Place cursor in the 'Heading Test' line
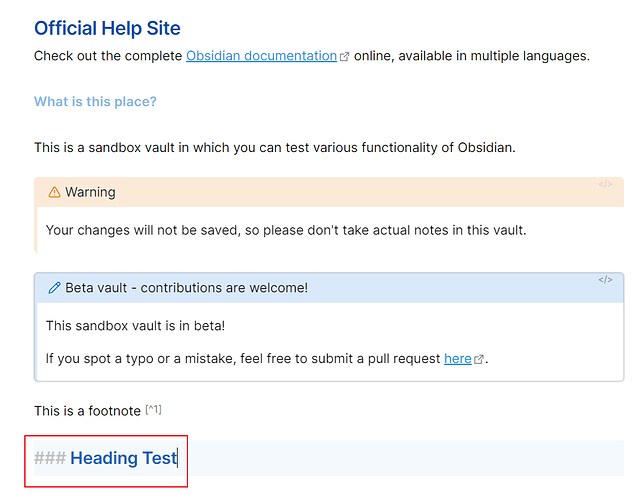Image resolution: width=638 pixels, height=500 pixels. point(329,458)
